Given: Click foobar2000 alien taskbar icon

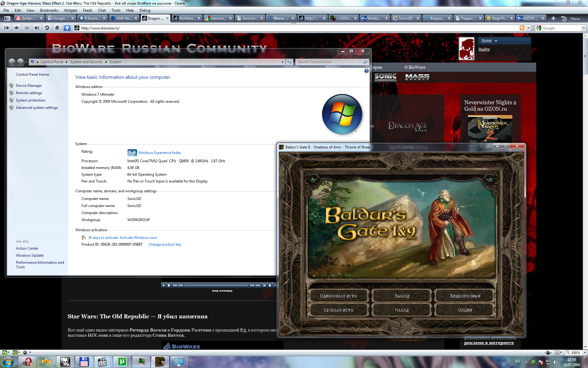Looking at the screenshot, I should (65, 362).
